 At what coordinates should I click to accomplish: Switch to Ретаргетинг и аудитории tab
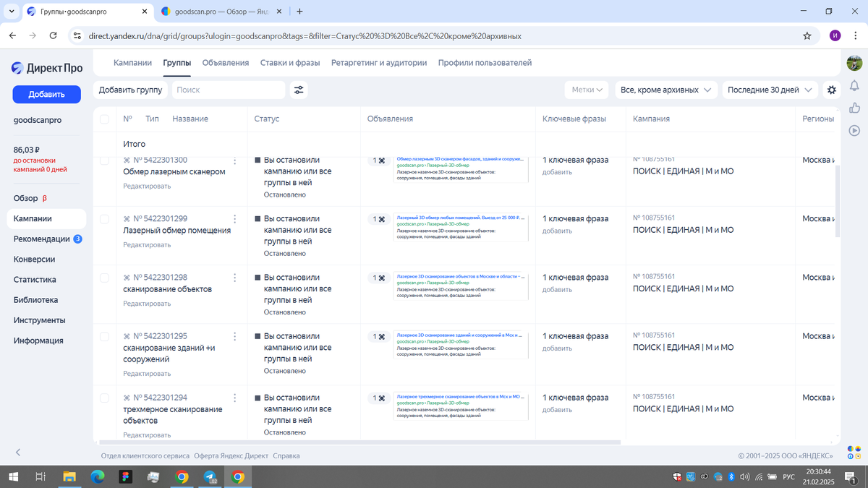[x=379, y=63]
